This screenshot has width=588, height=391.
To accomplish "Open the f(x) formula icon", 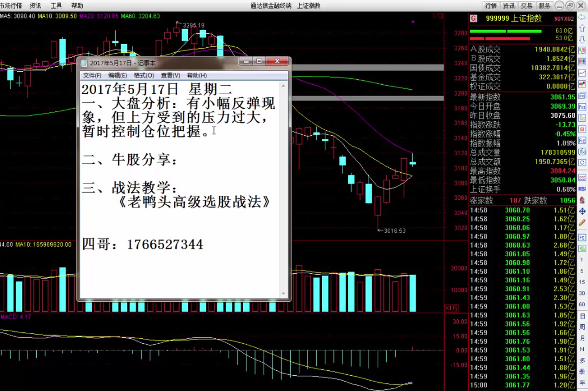I will click(582, 152).
